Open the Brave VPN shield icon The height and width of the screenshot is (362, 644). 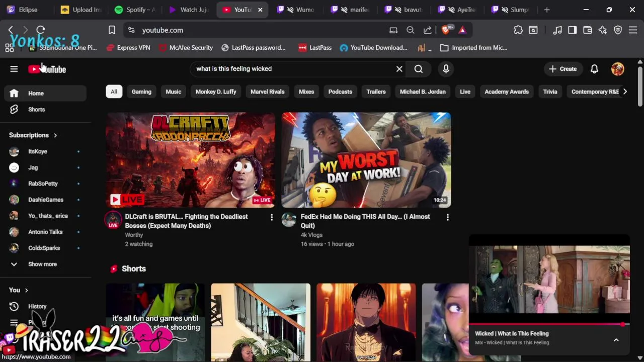618,30
